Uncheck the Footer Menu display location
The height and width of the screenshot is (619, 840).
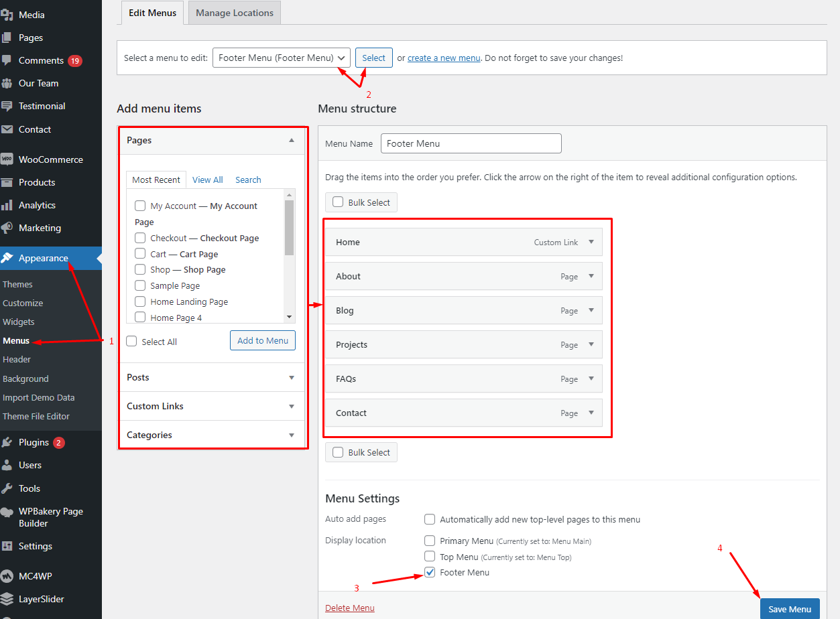point(430,572)
